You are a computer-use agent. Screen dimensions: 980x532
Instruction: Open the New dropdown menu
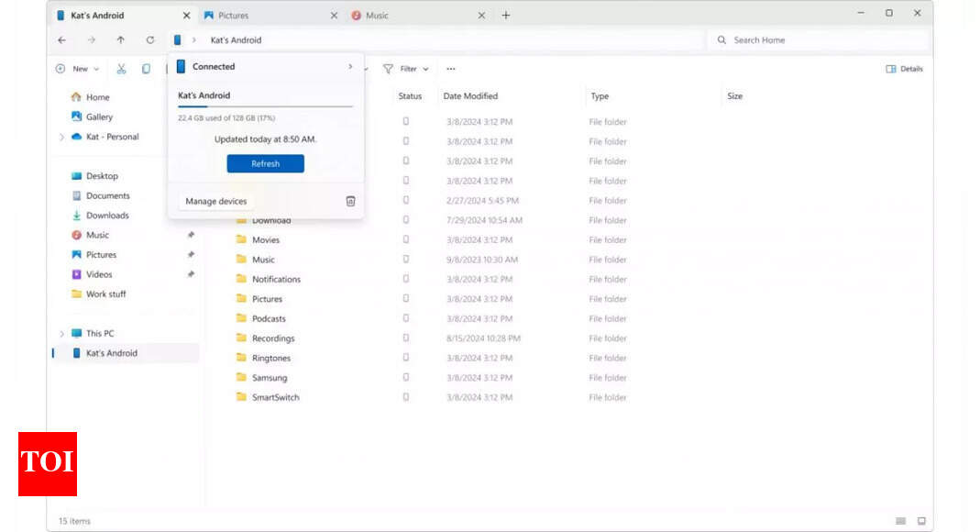point(77,69)
